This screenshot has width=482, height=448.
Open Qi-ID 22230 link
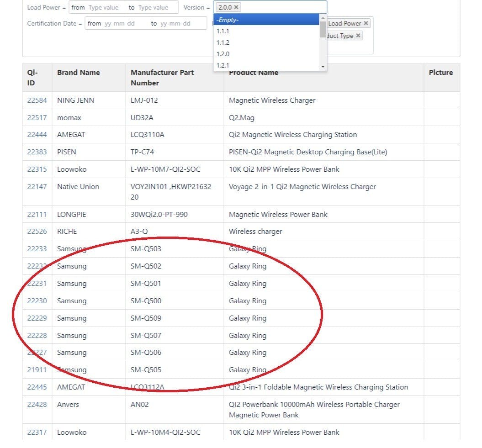tap(37, 301)
